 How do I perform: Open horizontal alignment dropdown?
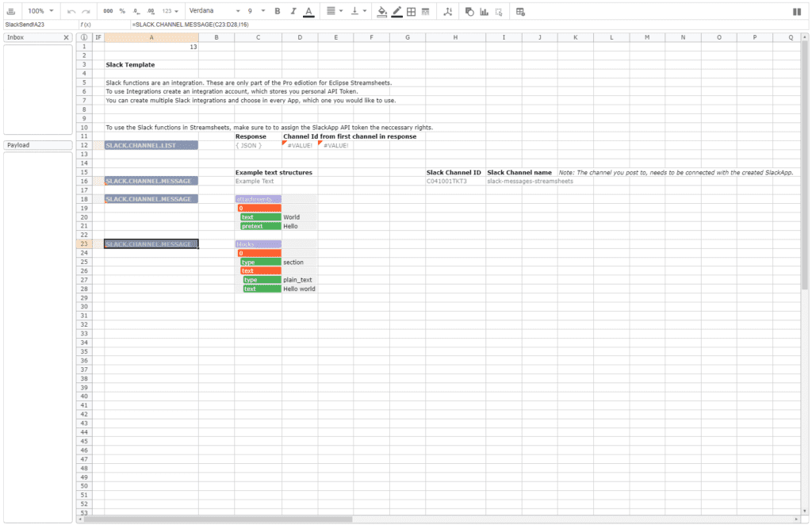coord(335,11)
